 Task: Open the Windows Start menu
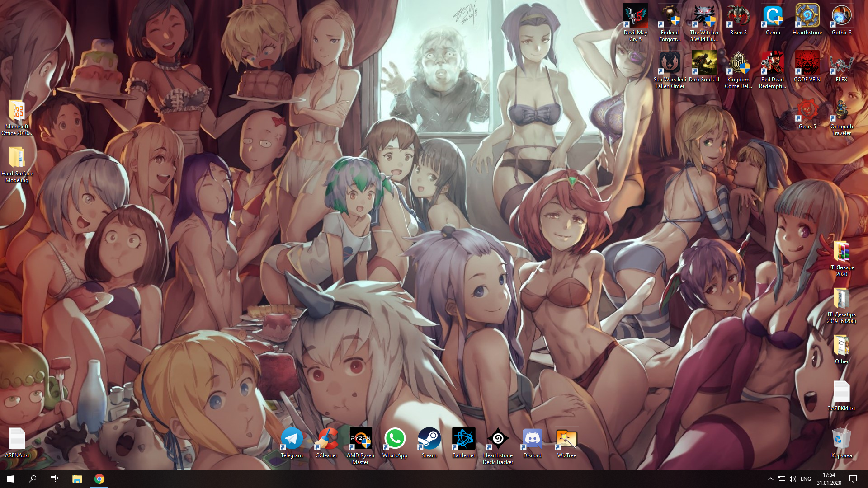11,479
